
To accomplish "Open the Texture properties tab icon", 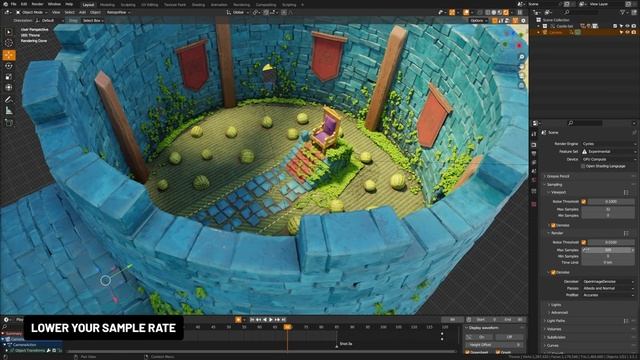I will point(534,204).
